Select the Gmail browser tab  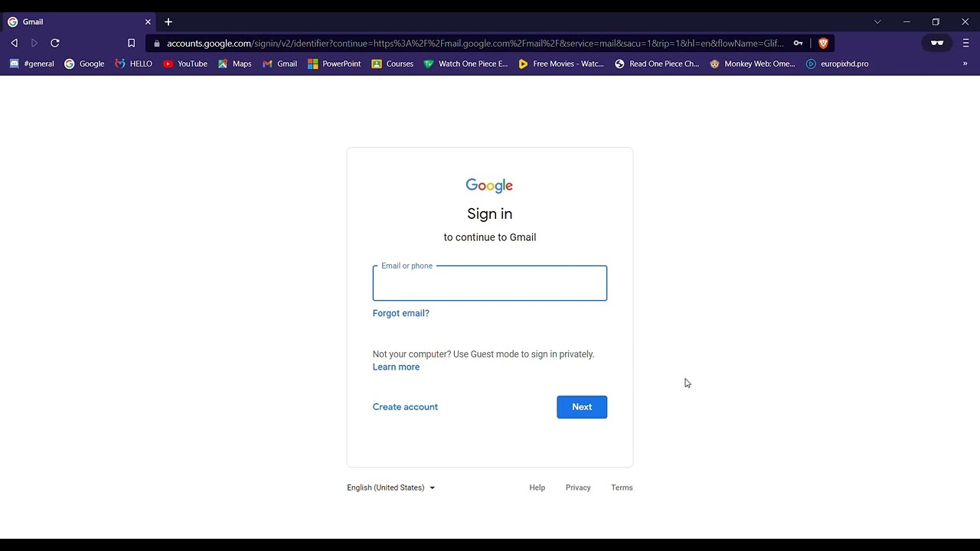[80, 22]
